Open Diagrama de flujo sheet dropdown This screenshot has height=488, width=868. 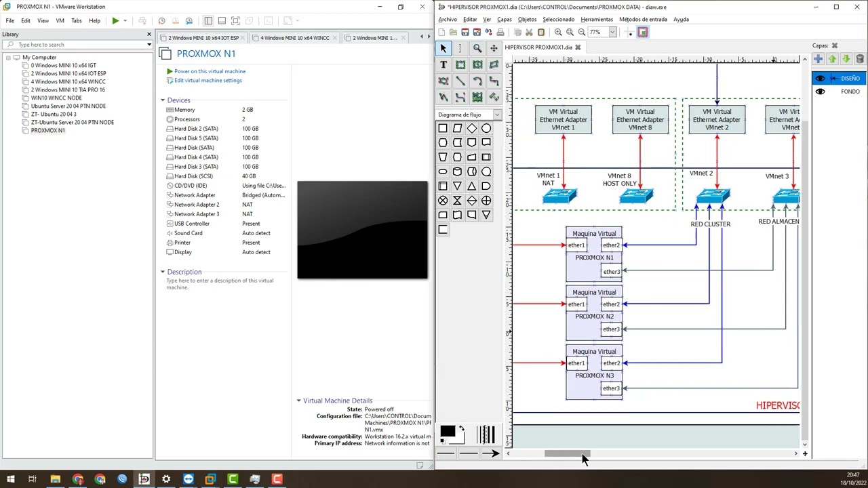pyautogui.click(x=496, y=115)
